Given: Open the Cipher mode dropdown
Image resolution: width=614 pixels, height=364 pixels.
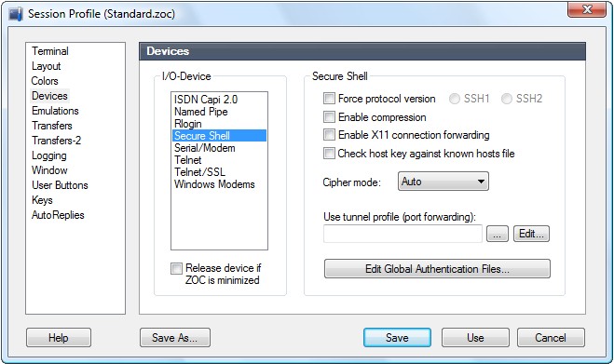Looking at the screenshot, I should point(443,182).
